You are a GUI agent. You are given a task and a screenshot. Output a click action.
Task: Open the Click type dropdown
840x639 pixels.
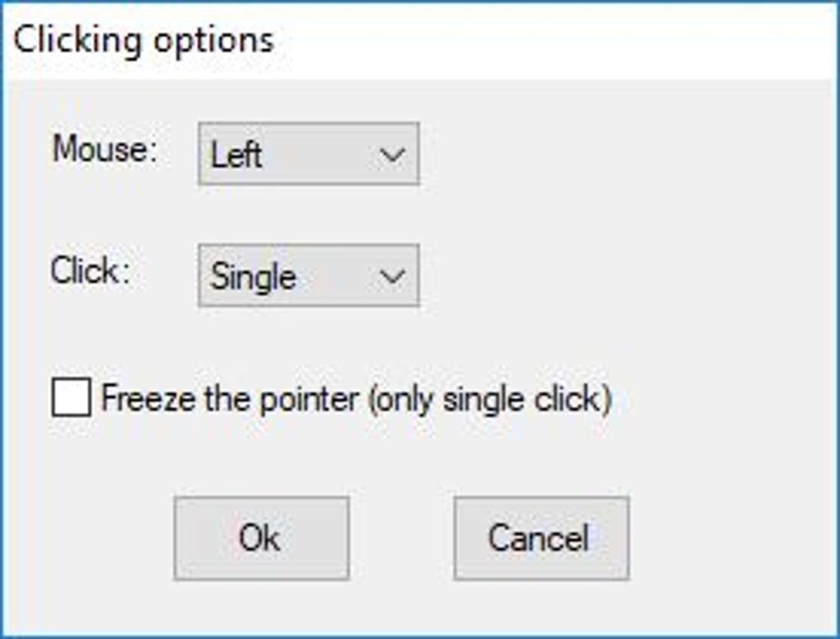(309, 276)
